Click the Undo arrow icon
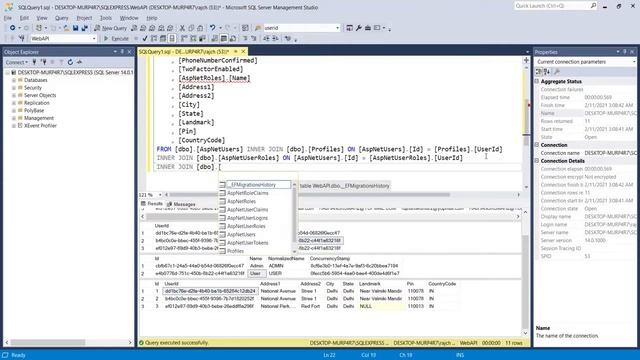 [213, 28]
